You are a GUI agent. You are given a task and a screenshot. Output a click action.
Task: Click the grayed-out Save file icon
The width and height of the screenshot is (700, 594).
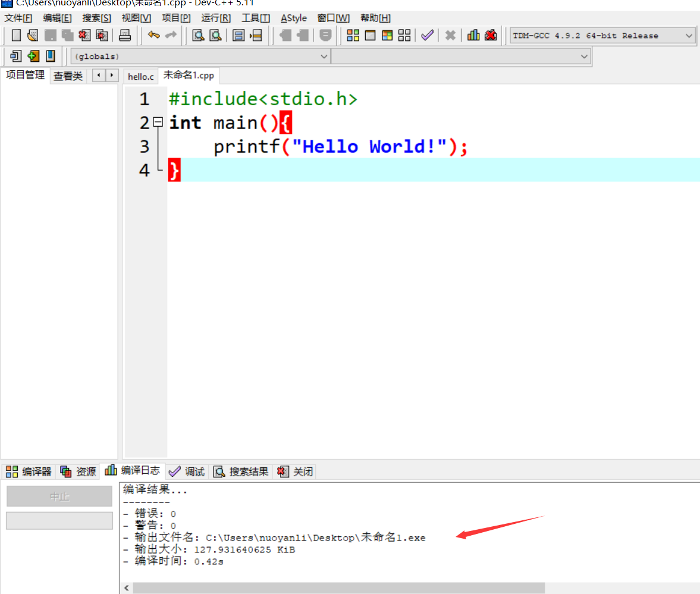50,35
